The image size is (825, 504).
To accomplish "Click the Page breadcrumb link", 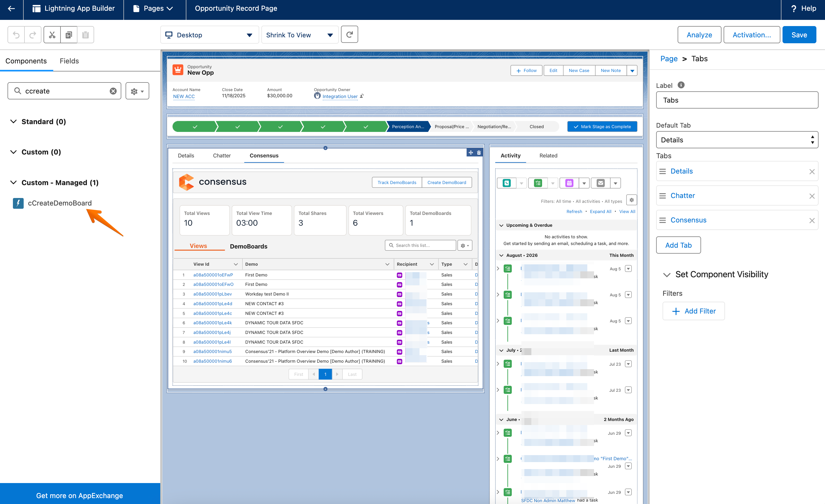I will (x=669, y=59).
